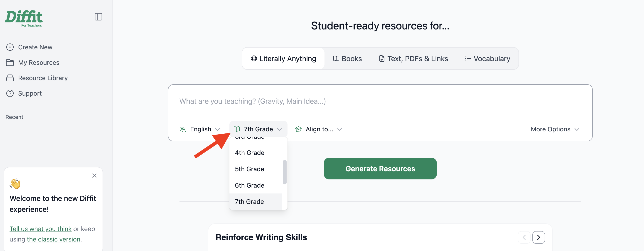
Task: Click the Recent section label
Action: tap(14, 117)
